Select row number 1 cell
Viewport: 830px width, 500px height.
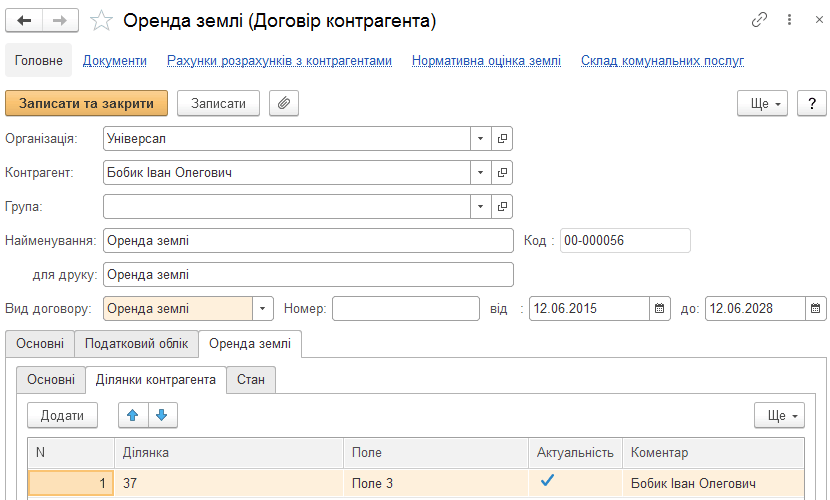[x=71, y=483]
